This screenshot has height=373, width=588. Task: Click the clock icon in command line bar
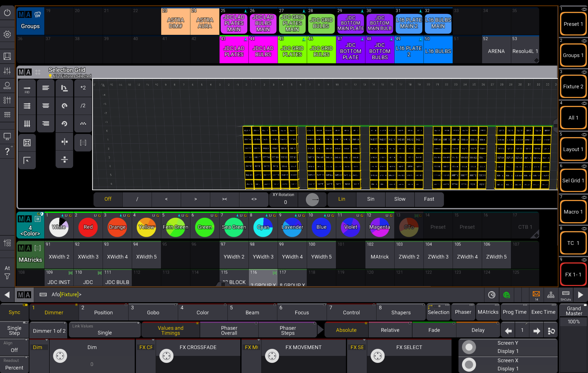[x=492, y=295]
